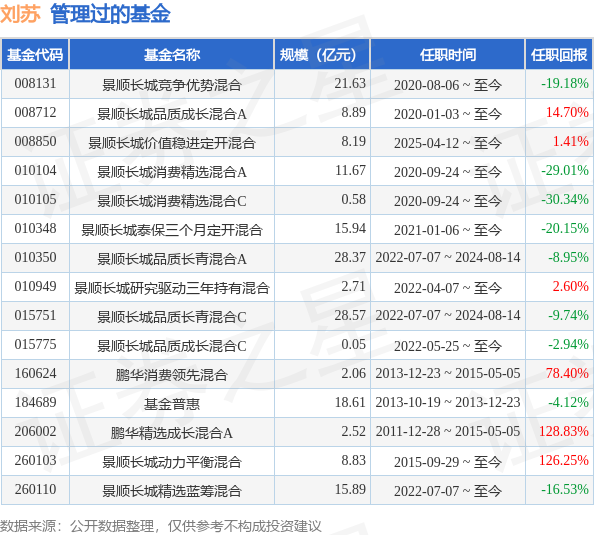
Task: Select fund code 010104
Action: pyautogui.click(x=35, y=171)
